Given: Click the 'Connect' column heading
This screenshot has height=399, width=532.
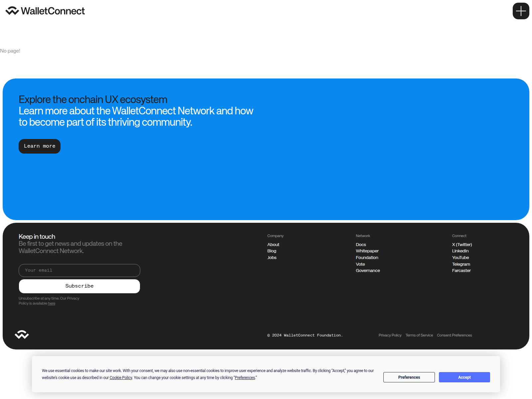Looking at the screenshot, I should [459, 236].
